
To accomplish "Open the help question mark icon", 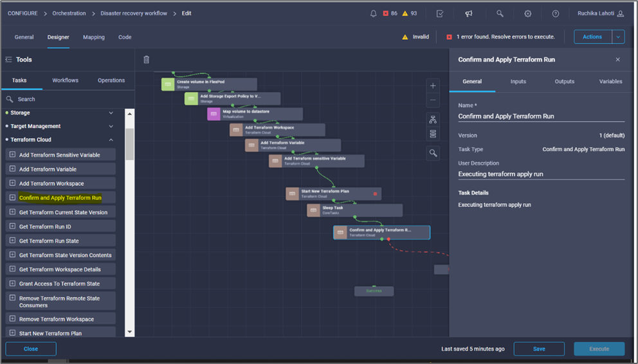I will click(556, 14).
